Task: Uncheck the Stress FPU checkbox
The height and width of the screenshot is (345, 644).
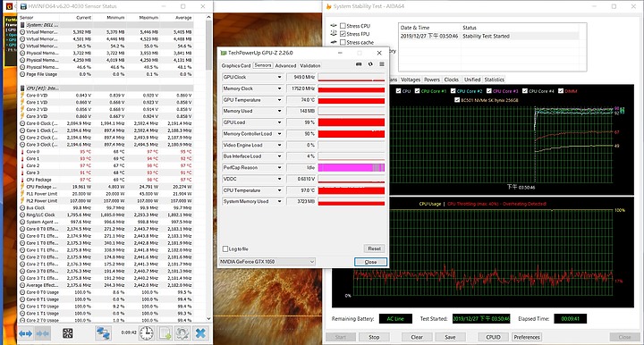Action: click(343, 34)
